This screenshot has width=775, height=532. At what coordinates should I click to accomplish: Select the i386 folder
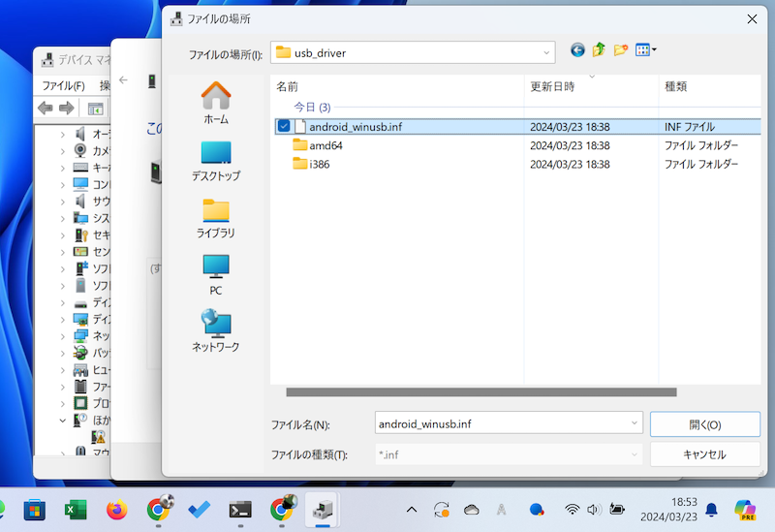pos(320,165)
